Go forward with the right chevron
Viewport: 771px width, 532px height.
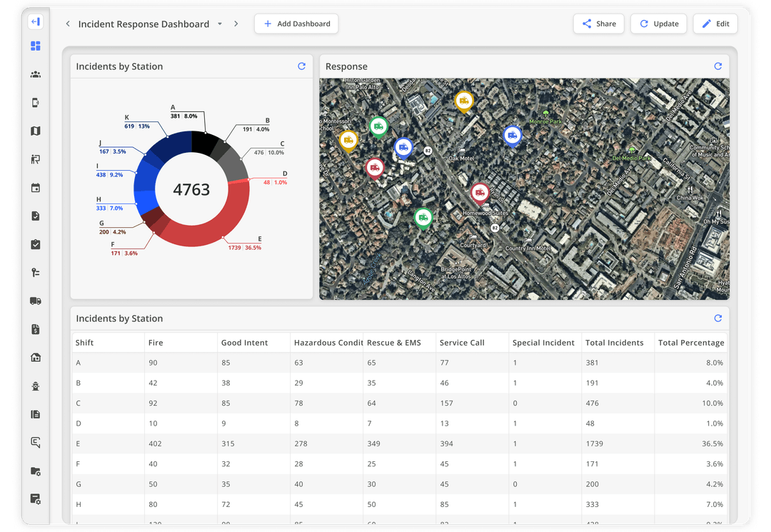point(236,24)
